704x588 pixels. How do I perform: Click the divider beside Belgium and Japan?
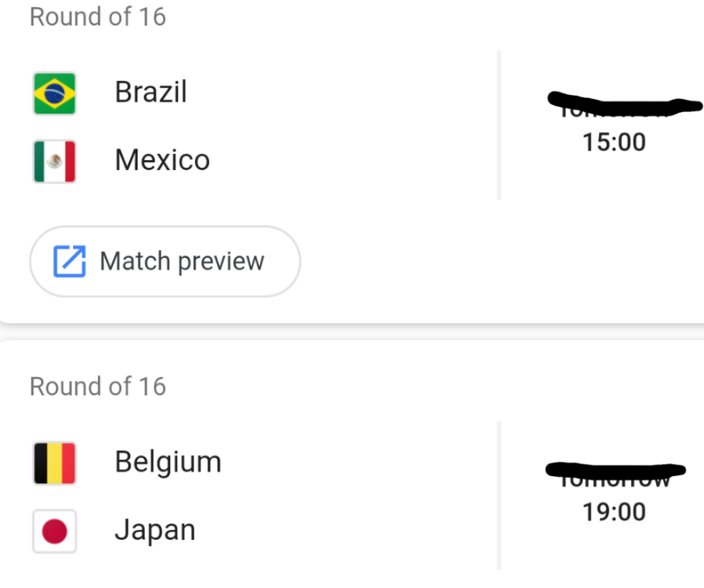[x=499, y=494]
